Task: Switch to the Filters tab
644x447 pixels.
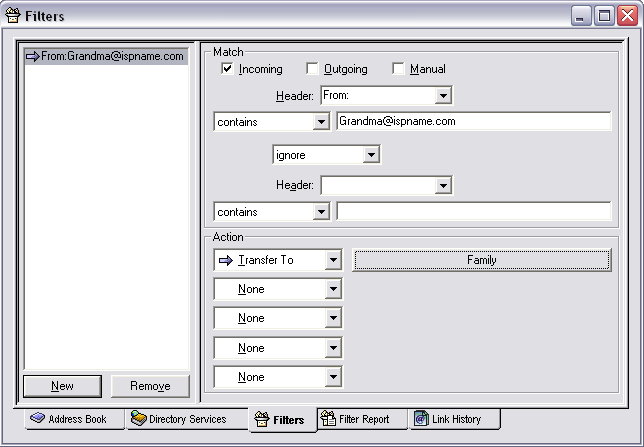Action: point(280,420)
